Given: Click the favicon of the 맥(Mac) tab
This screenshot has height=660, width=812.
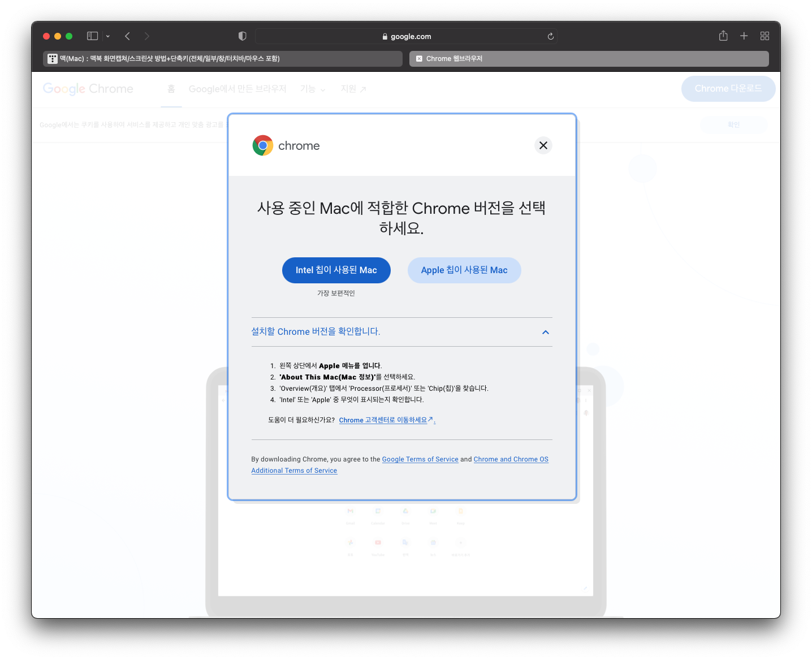Looking at the screenshot, I should coord(53,58).
